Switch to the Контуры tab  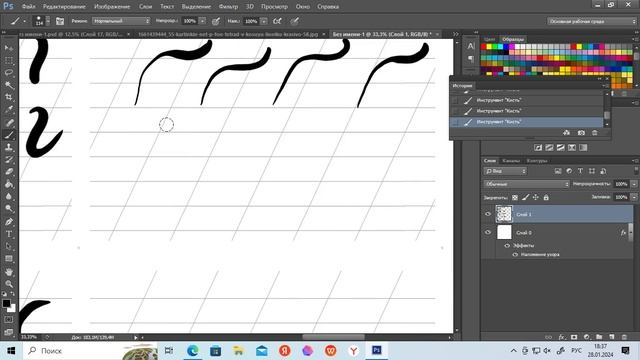pos(536,161)
